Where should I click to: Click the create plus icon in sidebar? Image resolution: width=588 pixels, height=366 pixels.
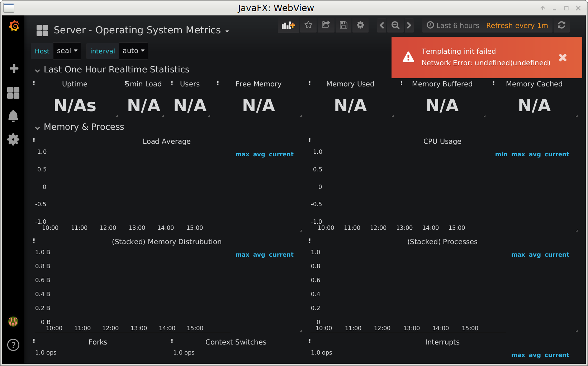13,68
